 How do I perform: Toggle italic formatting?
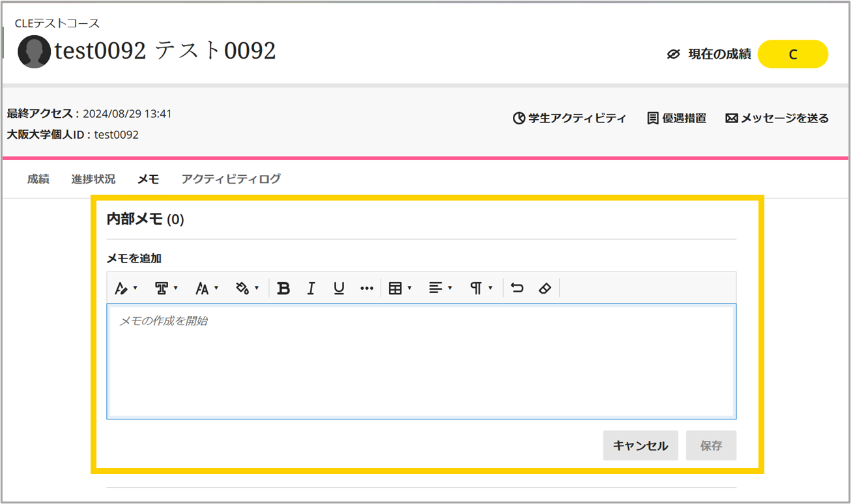[x=311, y=288]
